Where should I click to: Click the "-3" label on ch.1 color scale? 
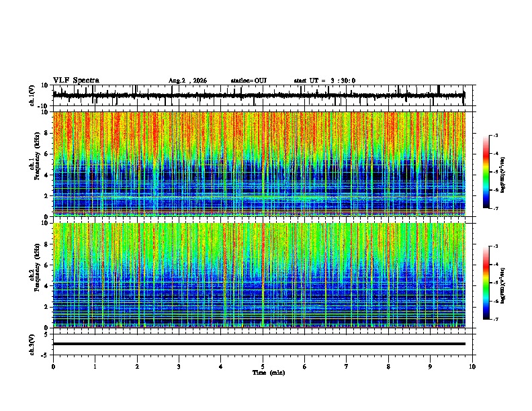[x=495, y=136]
